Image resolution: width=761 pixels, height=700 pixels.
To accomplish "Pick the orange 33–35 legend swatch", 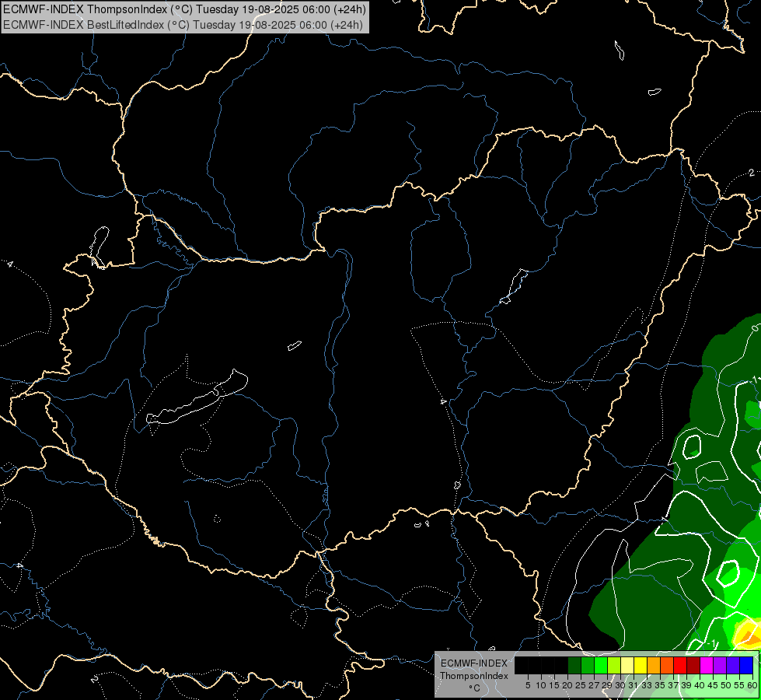I will 654,665.
